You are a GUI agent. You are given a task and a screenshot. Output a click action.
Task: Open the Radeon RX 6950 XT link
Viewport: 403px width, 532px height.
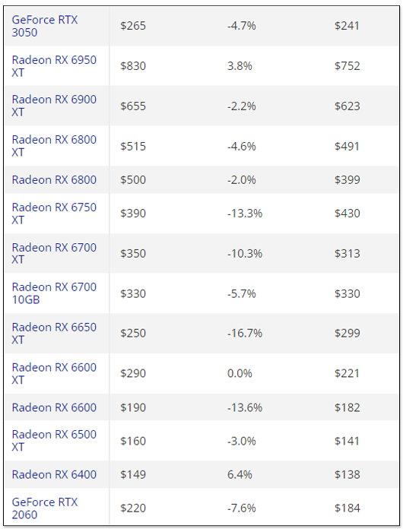point(54,66)
